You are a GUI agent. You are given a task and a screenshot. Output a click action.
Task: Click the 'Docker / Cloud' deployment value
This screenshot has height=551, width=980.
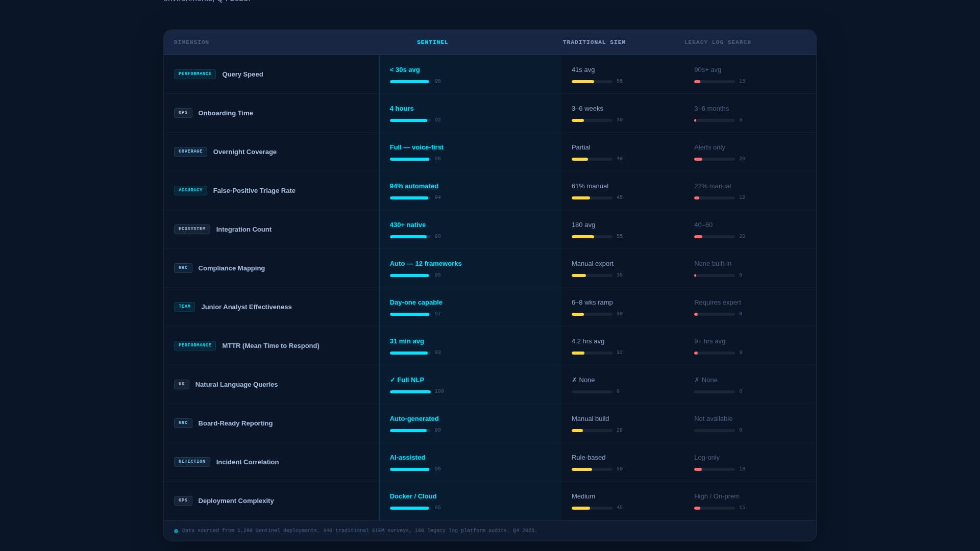tap(413, 496)
